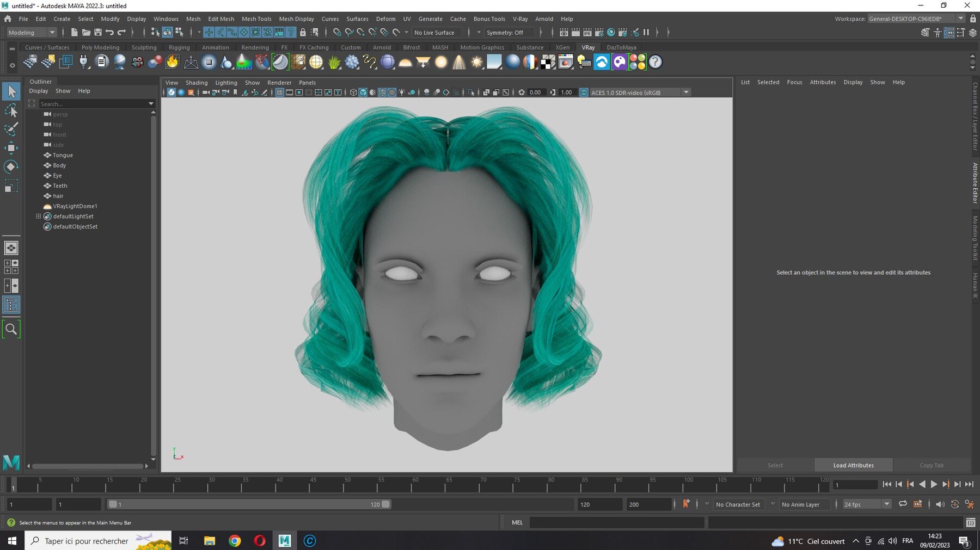Toggle playback looping mode
Viewport: 980px width, 550px height.
click(x=903, y=504)
